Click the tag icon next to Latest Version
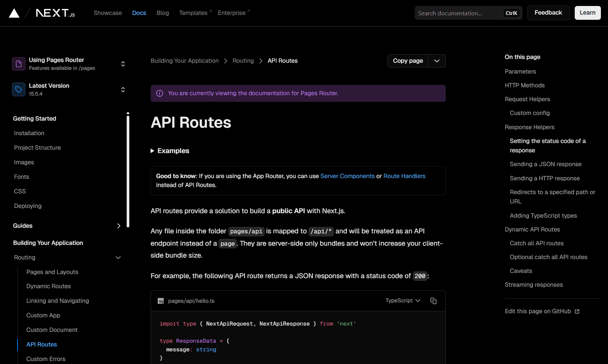Image resolution: width=608 pixels, height=364 pixels. [18, 89]
